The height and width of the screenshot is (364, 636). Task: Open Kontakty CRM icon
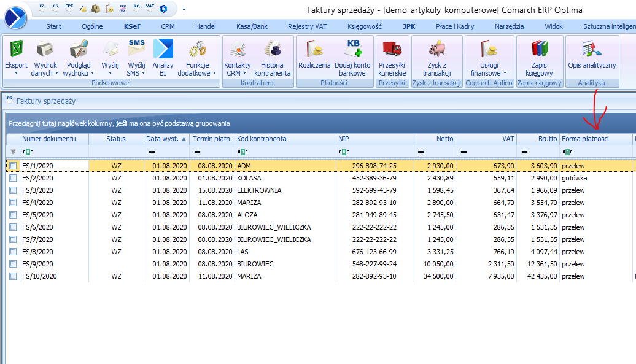[x=238, y=49]
